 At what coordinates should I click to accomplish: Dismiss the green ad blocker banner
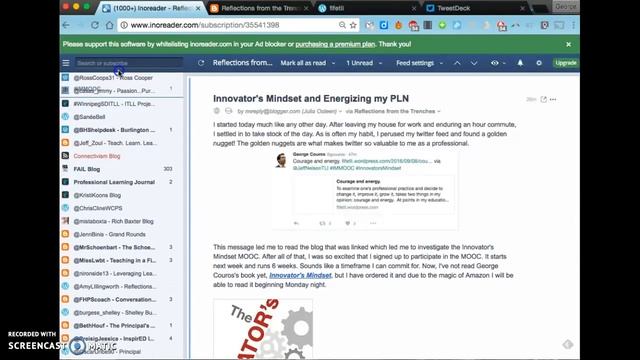pyautogui.click(x=569, y=44)
